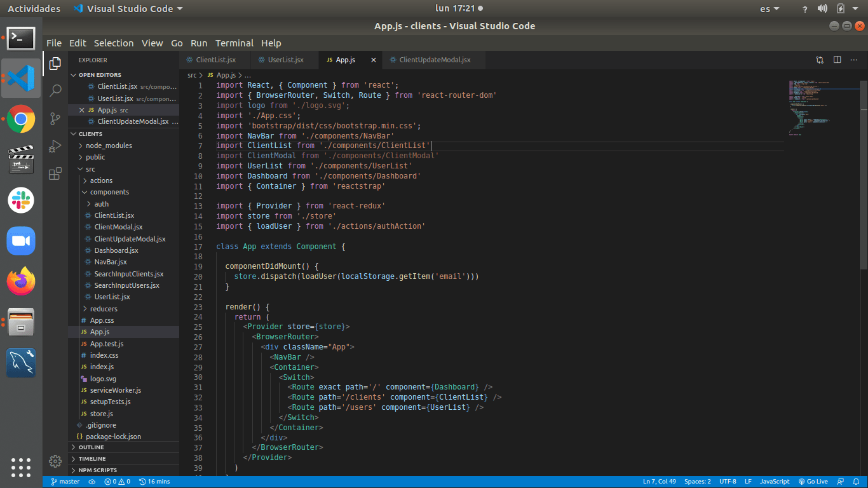
Task: Click the Manage gear icon
Action: 55,461
